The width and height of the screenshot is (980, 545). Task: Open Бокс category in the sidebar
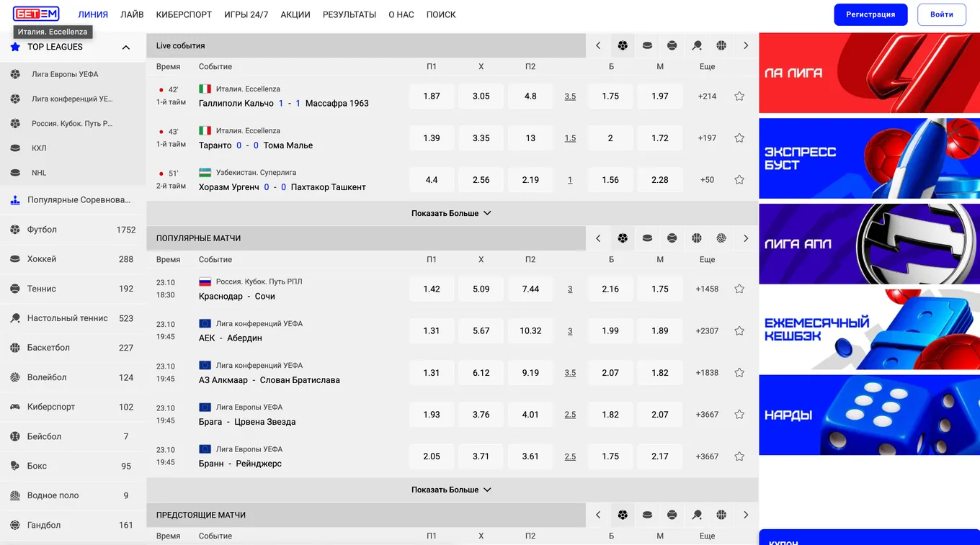72,466
